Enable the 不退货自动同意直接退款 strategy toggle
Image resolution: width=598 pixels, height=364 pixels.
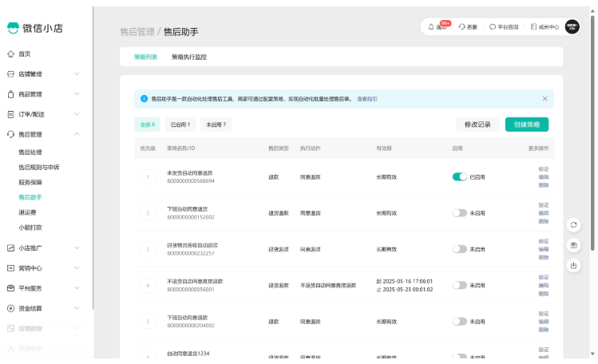point(459,285)
